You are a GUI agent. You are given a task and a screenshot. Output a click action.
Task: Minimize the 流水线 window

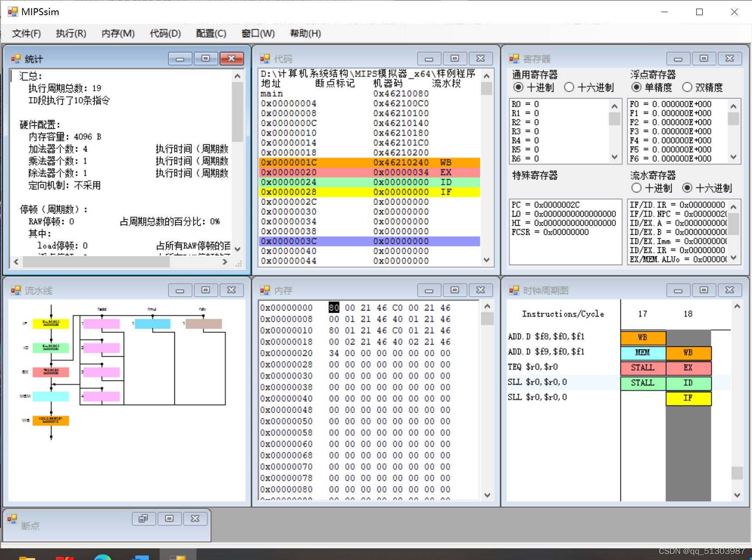[x=180, y=290]
